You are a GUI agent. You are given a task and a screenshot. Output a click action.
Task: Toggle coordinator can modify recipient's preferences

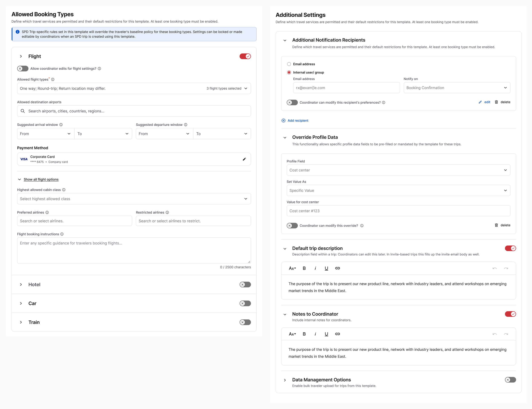point(292,102)
